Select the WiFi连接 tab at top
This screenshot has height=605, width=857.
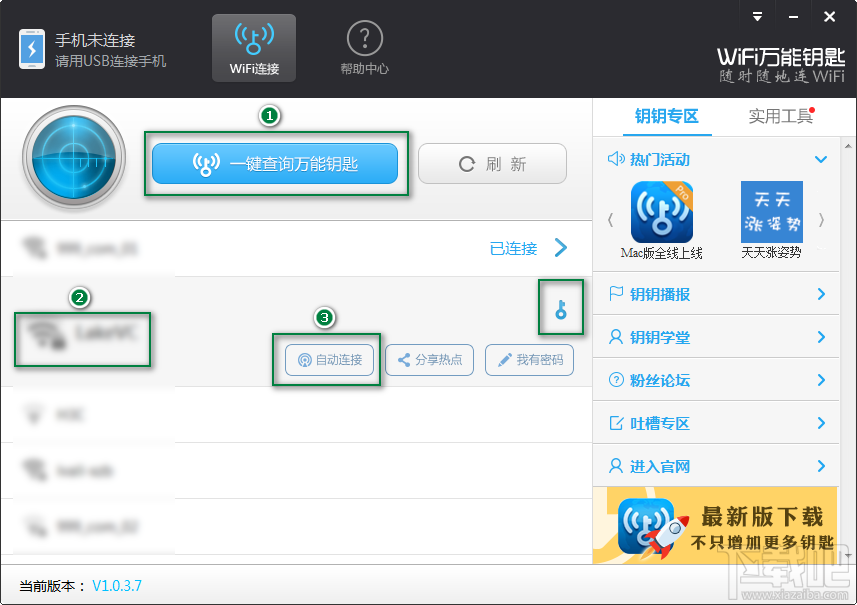[x=254, y=47]
